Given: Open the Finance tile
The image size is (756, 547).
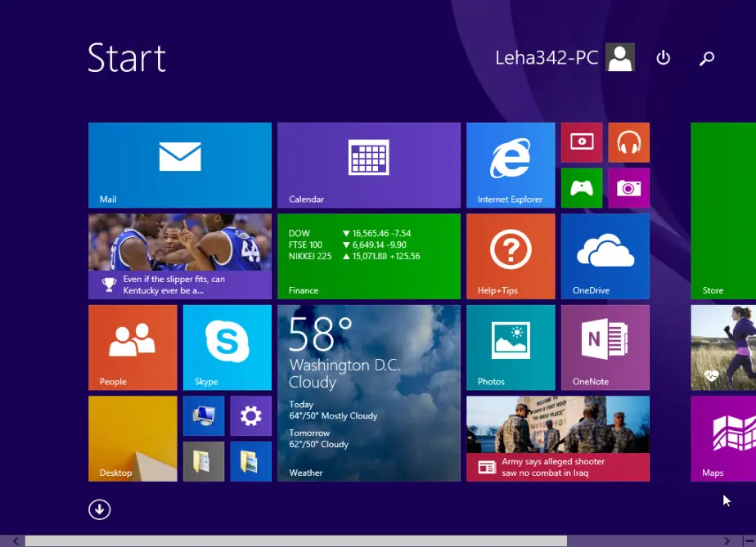Looking at the screenshot, I should tap(369, 257).
